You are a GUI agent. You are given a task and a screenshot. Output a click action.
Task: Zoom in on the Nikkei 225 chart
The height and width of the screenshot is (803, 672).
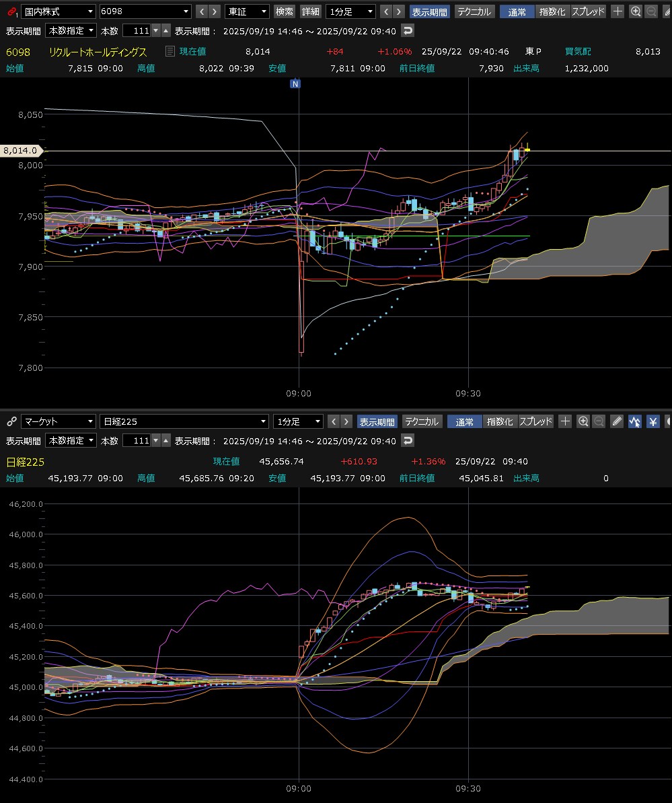[x=583, y=421]
